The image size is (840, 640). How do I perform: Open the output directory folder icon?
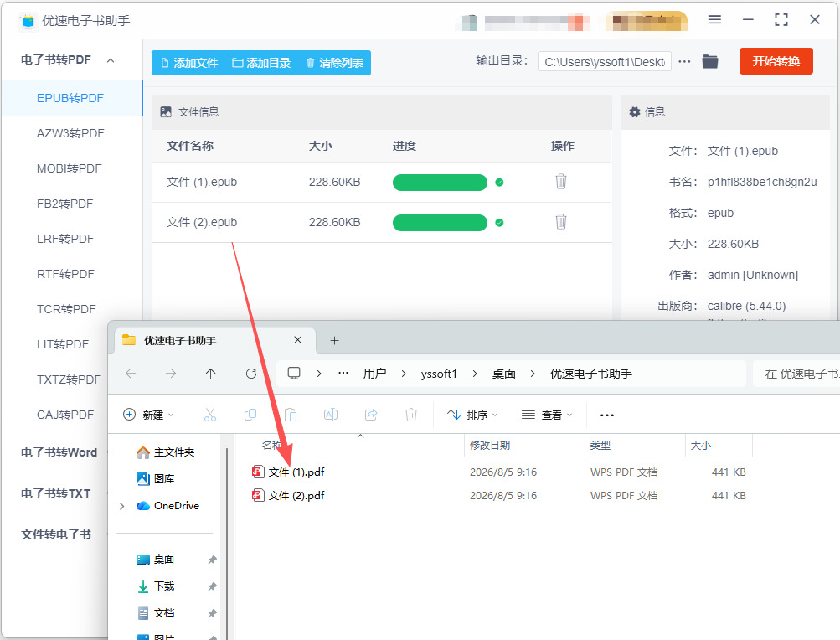click(x=710, y=62)
